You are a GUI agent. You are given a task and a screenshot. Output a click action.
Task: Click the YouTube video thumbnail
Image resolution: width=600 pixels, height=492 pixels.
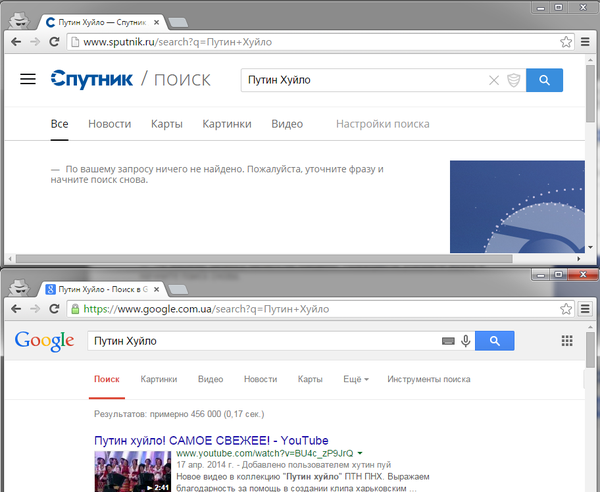tap(132, 471)
